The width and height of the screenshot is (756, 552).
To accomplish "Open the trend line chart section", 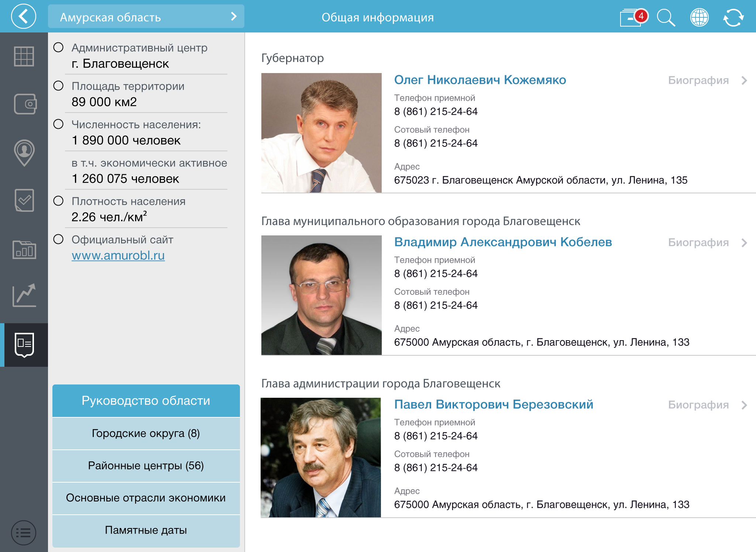I will click(24, 295).
